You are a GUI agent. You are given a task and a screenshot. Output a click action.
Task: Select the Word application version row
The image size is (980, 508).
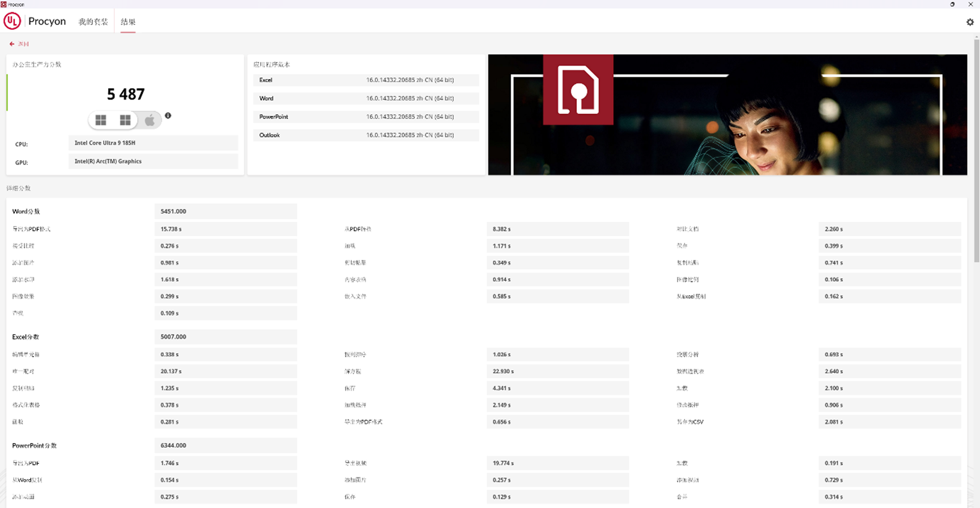tap(366, 98)
